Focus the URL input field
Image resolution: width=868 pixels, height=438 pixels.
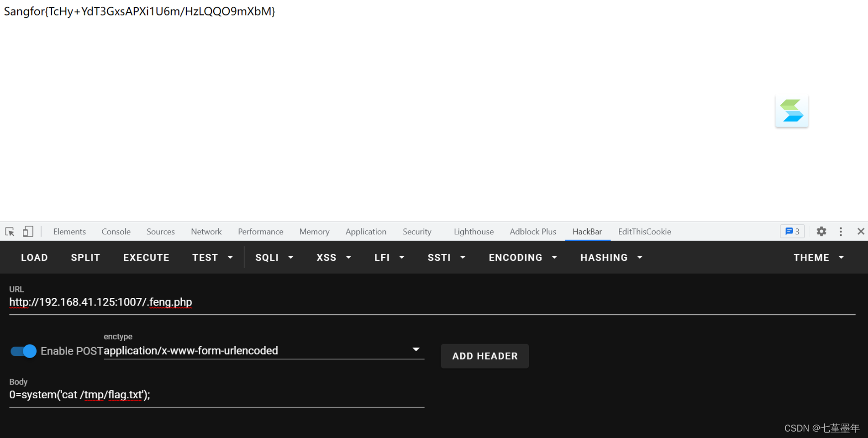tap(432, 302)
